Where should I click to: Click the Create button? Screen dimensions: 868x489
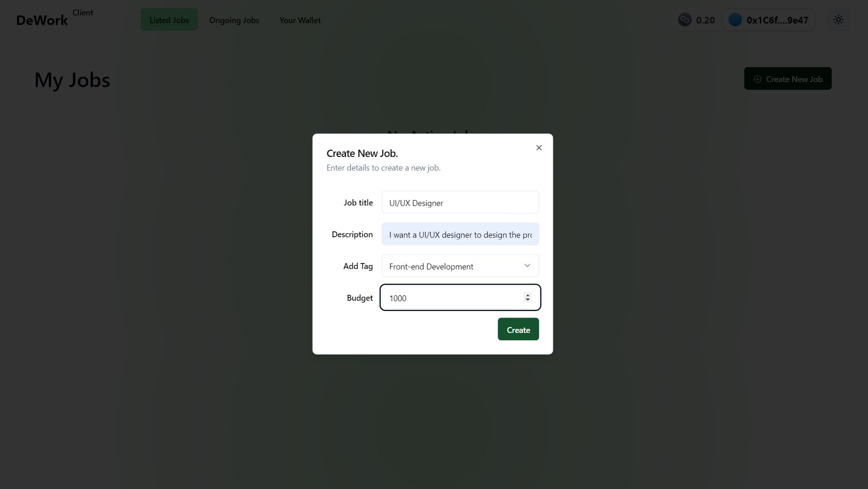point(518,329)
